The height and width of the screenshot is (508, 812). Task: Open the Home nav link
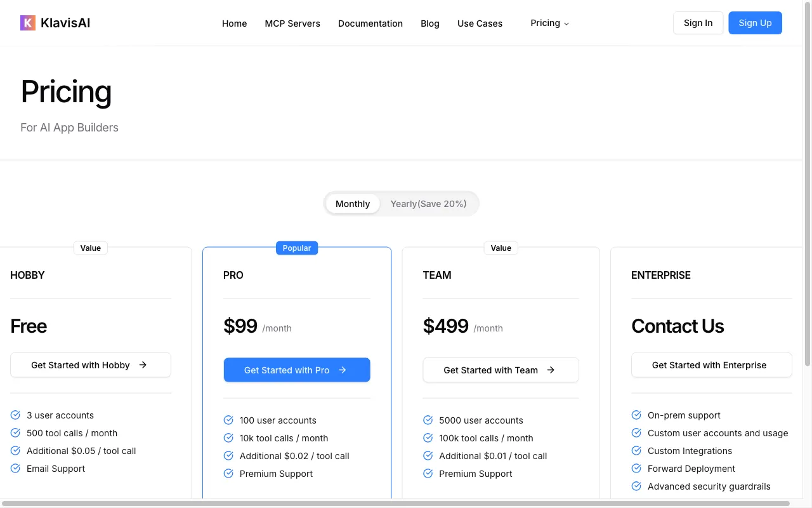point(234,23)
